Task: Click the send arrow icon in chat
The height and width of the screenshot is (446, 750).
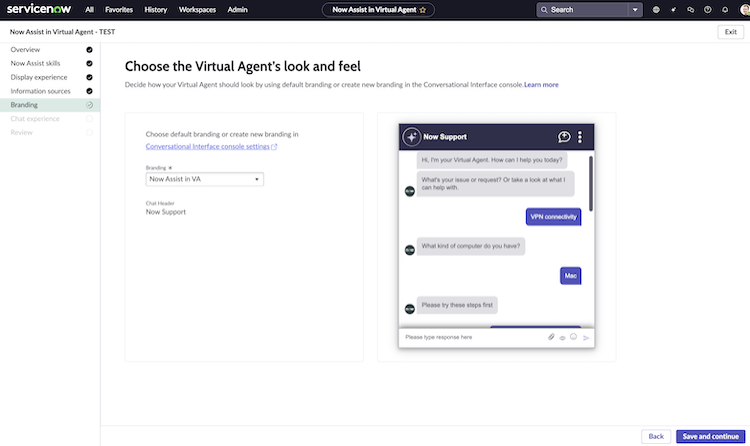Action: click(586, 338)
